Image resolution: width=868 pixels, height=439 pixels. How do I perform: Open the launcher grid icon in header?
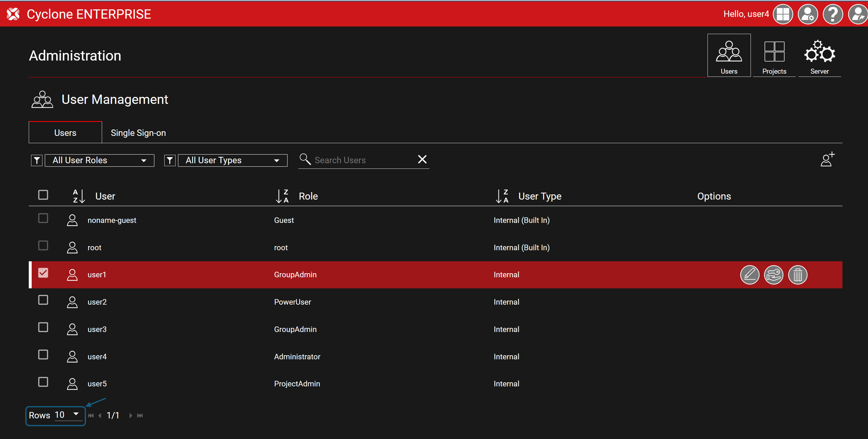click(x=782, y=14)
